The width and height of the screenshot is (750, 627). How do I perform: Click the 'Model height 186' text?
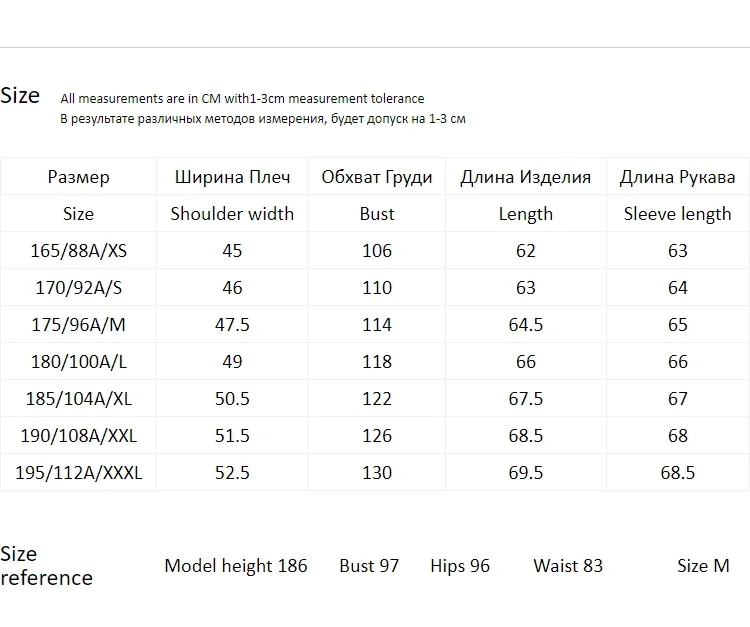(x=236, y=566)
